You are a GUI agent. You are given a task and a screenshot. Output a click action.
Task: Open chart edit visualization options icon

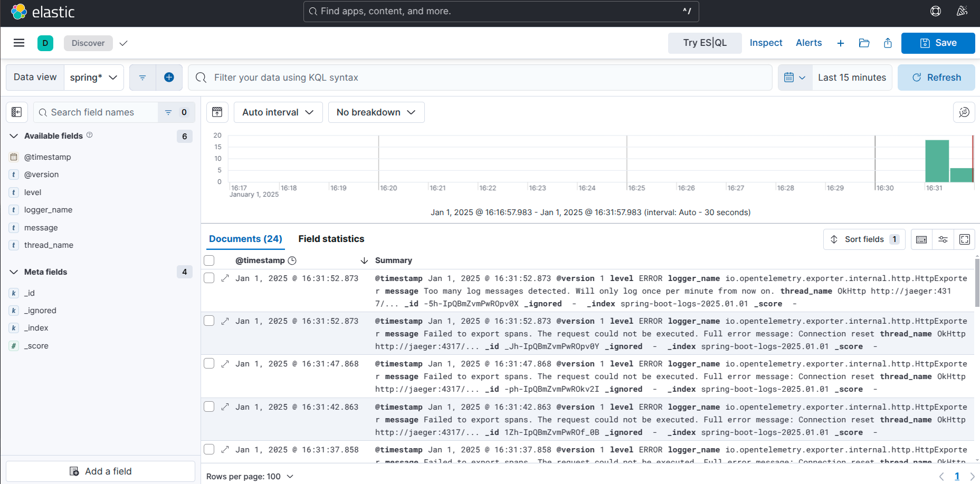click(x=964, y=112)
